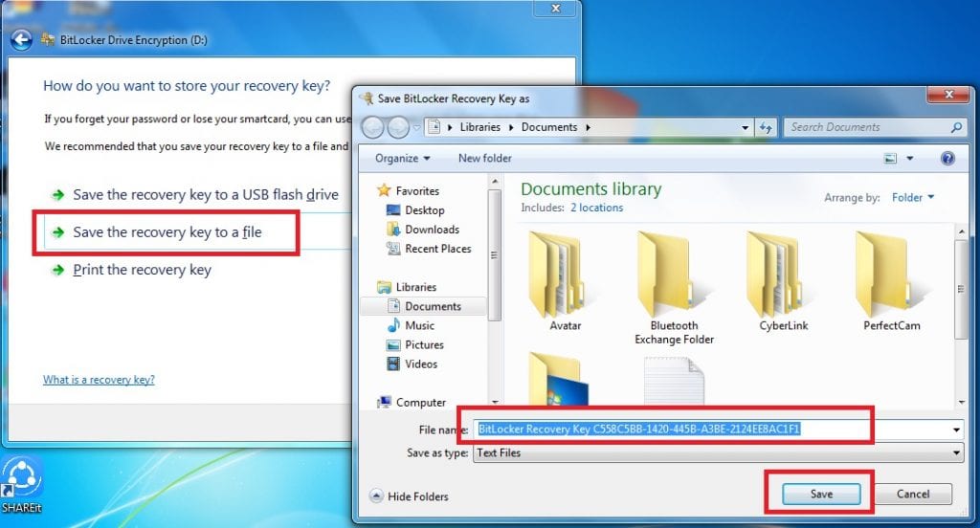Click navigation pane scroll down arrow
The width and height of the screenshot is (980, 528).
coord(495,402)
